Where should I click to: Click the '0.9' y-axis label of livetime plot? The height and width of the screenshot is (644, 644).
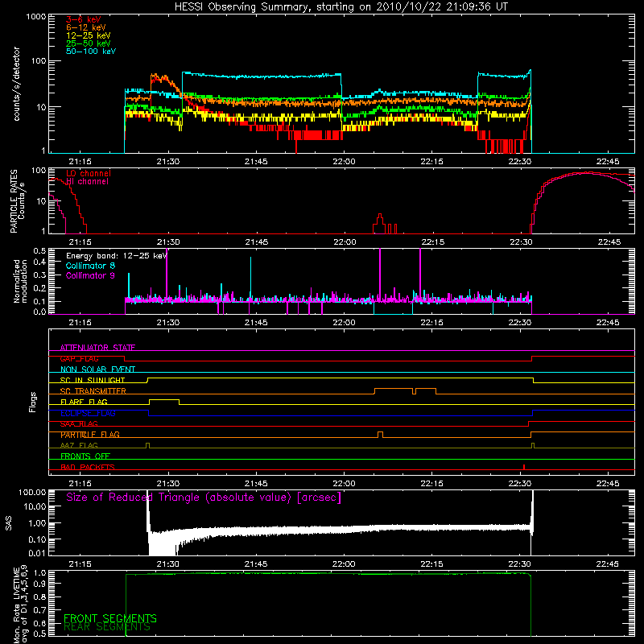tap(39, 584)
